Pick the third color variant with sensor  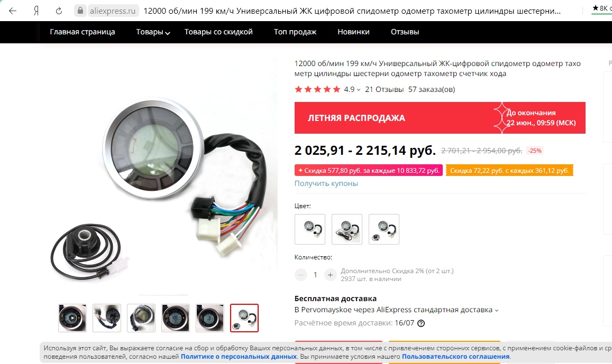coord(384,229)
